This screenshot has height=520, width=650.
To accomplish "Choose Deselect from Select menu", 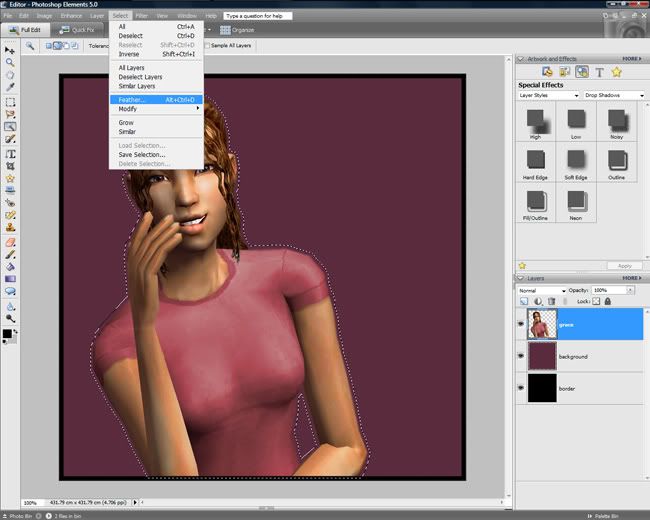I will coord(156,36).
